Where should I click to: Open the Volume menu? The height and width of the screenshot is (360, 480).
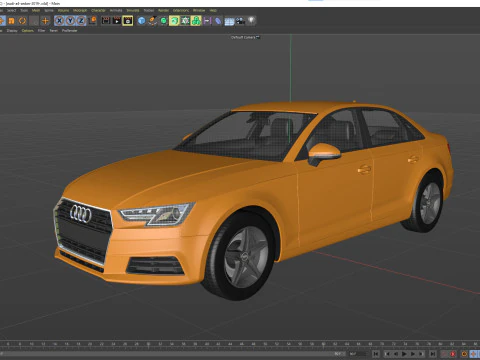point(63,10)
